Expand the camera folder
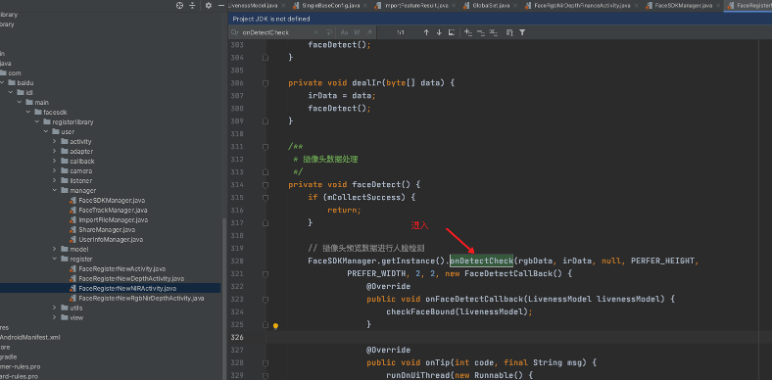 55,171
